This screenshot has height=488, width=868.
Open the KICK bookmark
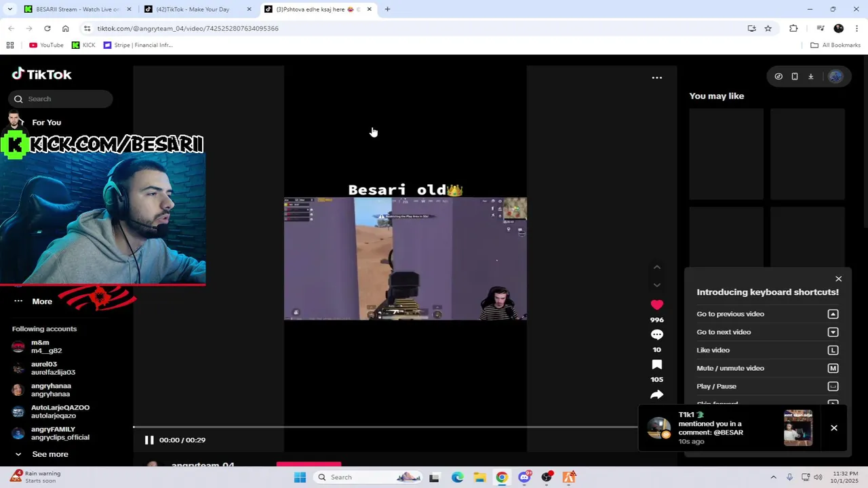(83, 45)
